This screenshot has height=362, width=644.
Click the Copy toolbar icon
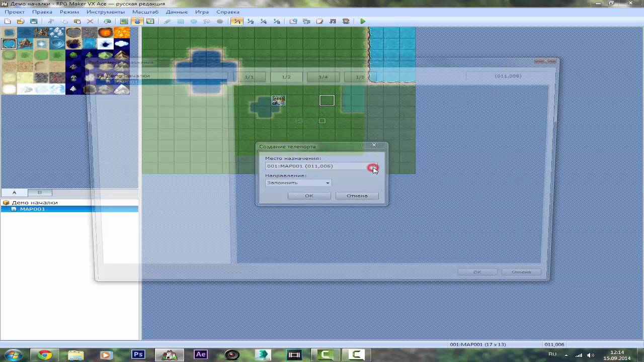click(64, 21)
